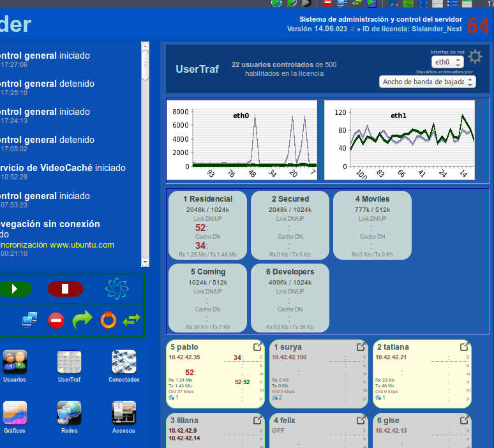Click the '2 tatiana' user name
Viewport: 494px width, 448px height.
(393, 347)
